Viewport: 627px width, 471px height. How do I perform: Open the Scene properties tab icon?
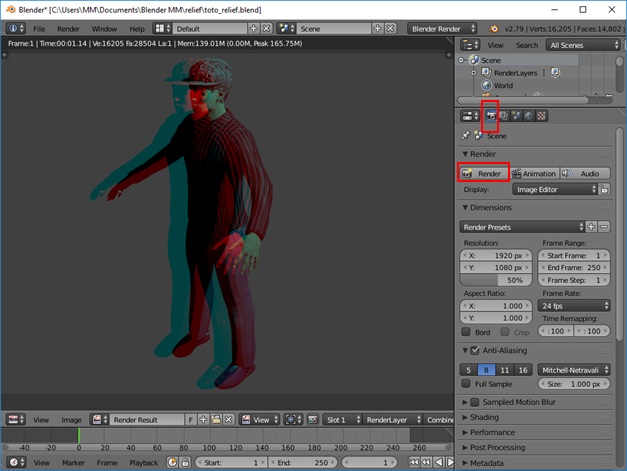516,116
